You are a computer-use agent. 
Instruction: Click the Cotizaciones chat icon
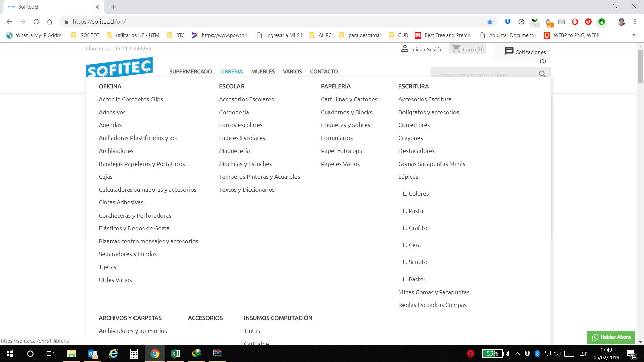click(x=509, y=51)
